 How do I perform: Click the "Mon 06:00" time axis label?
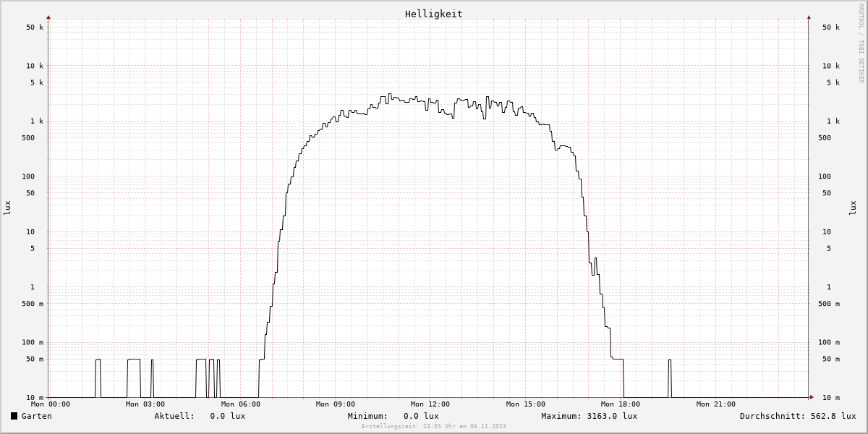241,404
